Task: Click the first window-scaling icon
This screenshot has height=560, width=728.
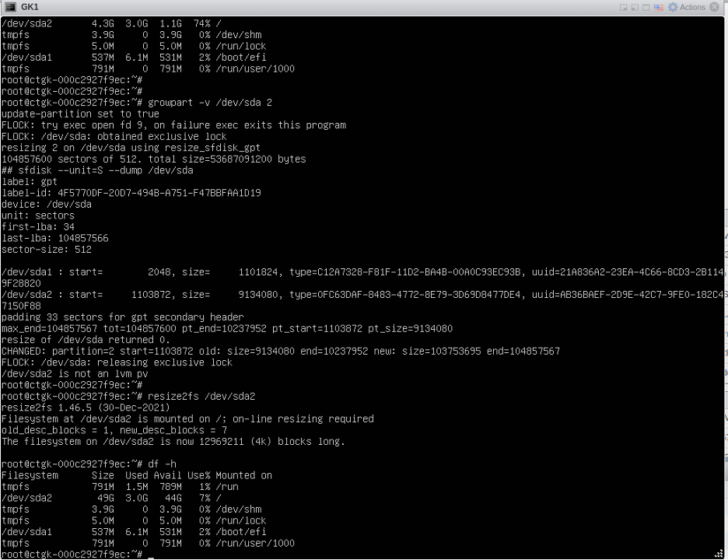Action: (x=624, y=7)
